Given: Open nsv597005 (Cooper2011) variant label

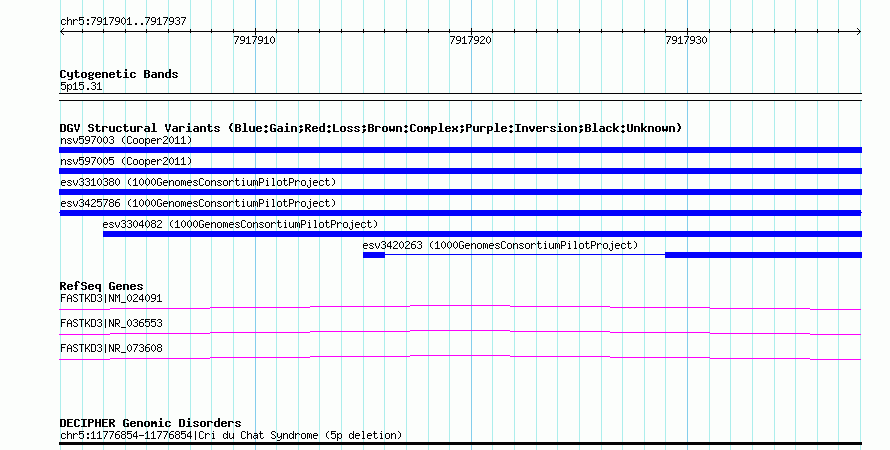Looking at the screenshot, I should click(126, 161).
